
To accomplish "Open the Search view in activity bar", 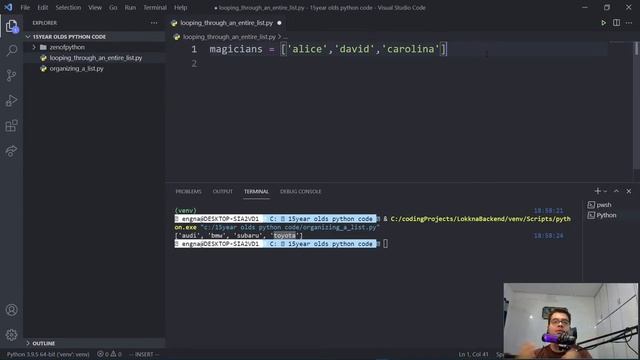I will click(11, 51).
